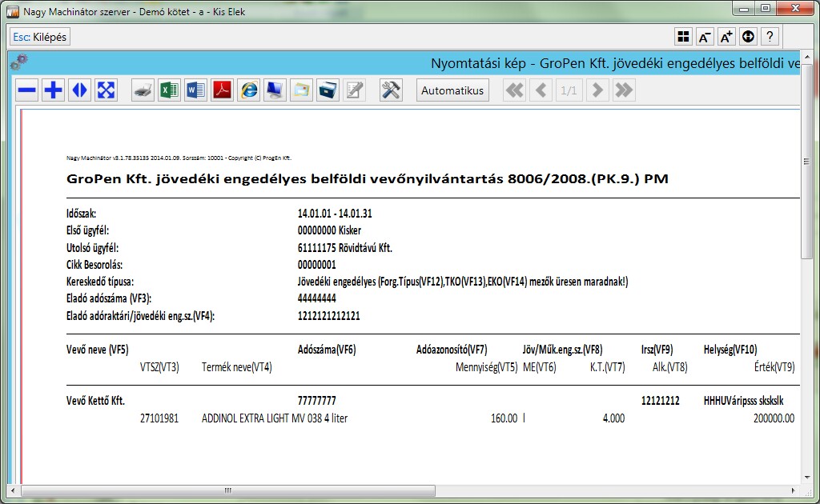The height and width of the screenshot is (504, 820).
Task: Click the horizontal scrollbar thumb
Action: pyautogui.click(x=227, y=490)
